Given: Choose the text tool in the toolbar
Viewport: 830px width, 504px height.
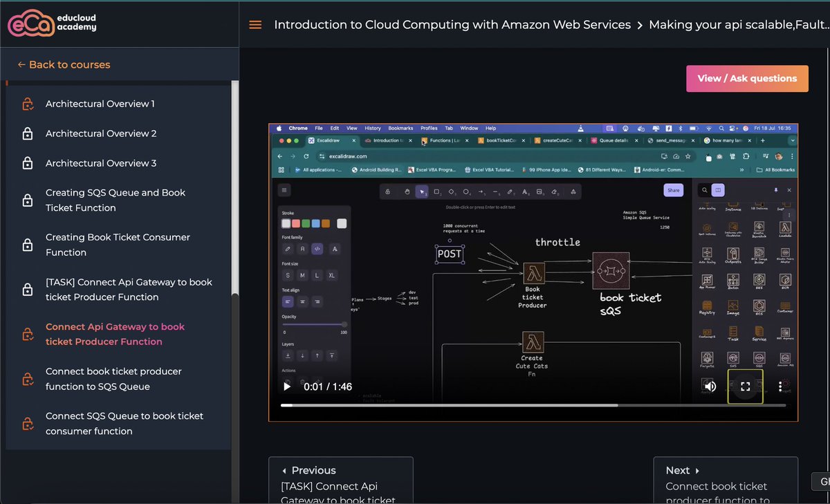Looking at the screenshot, I should point(524,192).
